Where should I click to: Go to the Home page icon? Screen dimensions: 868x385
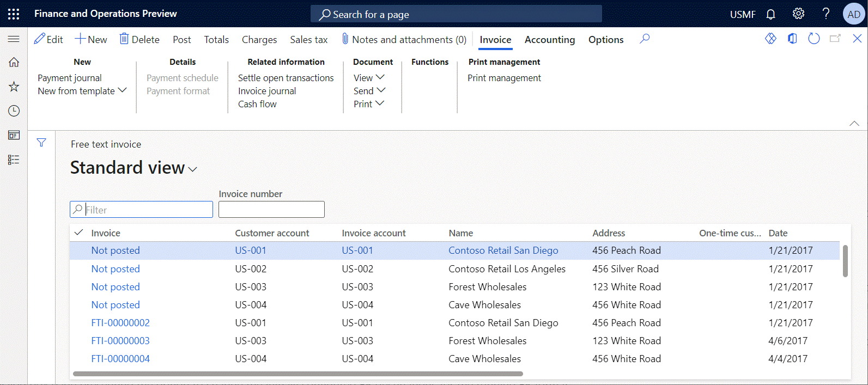[x=14, y=62]
